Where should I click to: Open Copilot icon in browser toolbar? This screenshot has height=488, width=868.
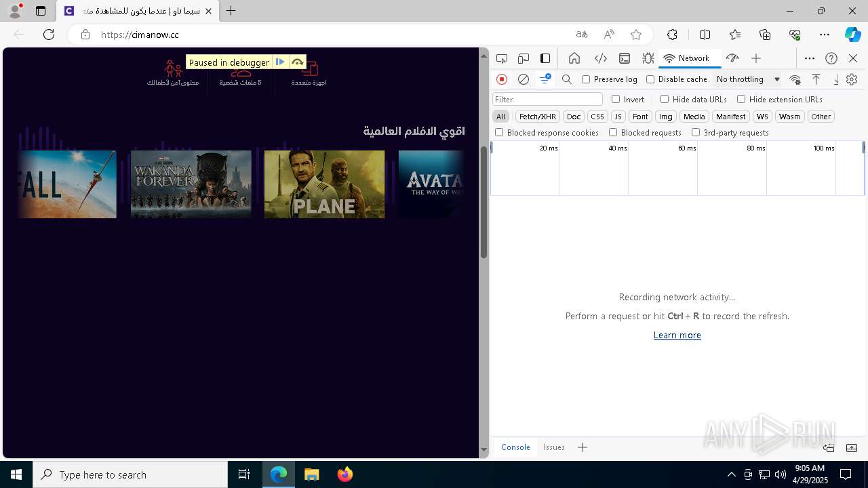(852, 35)
